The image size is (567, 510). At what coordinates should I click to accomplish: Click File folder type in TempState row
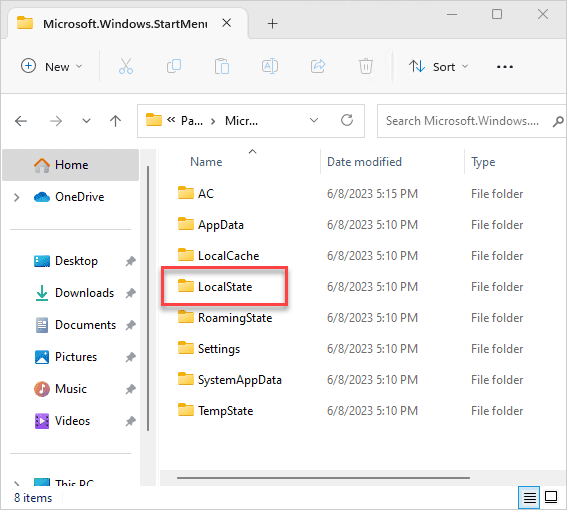(497, 411)
